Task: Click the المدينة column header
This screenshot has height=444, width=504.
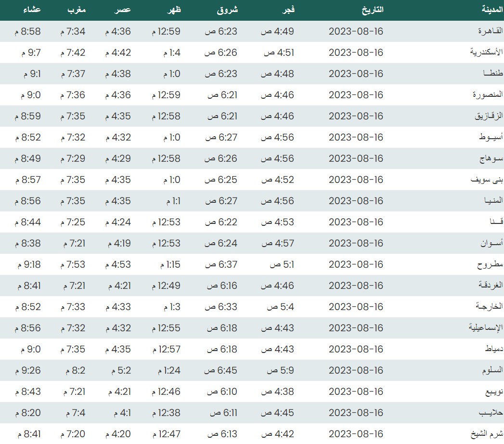Action: (x=492, y=10)
